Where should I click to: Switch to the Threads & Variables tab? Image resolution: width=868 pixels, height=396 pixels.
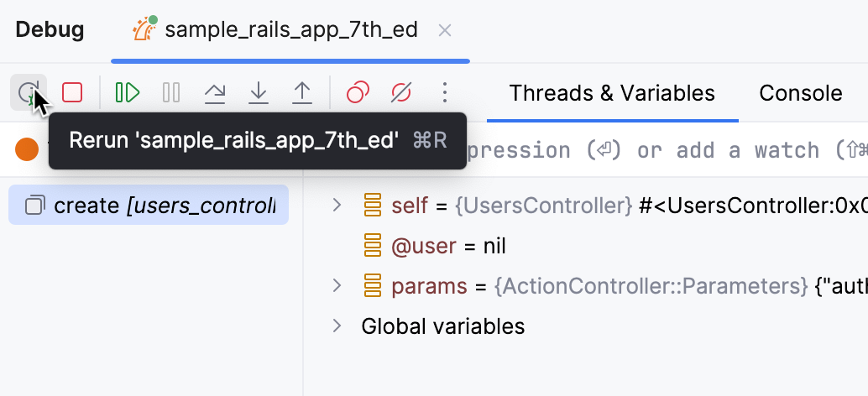[x=612, y=93]
